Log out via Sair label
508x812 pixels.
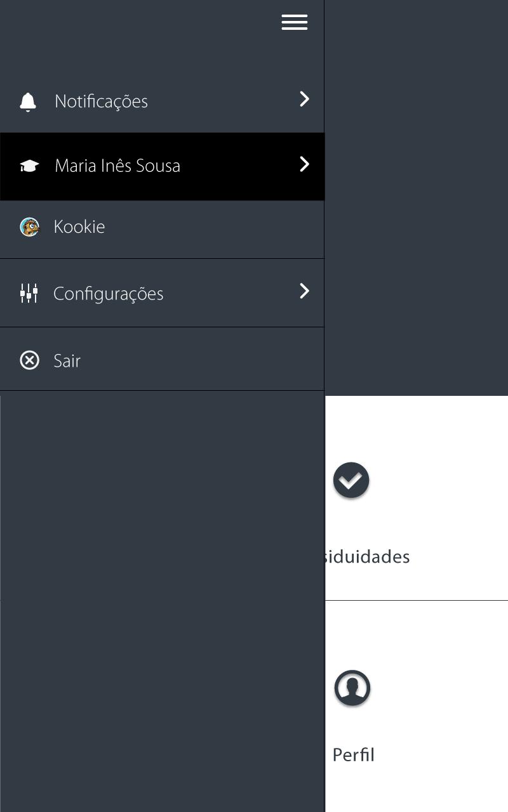[x=67, y=360]
